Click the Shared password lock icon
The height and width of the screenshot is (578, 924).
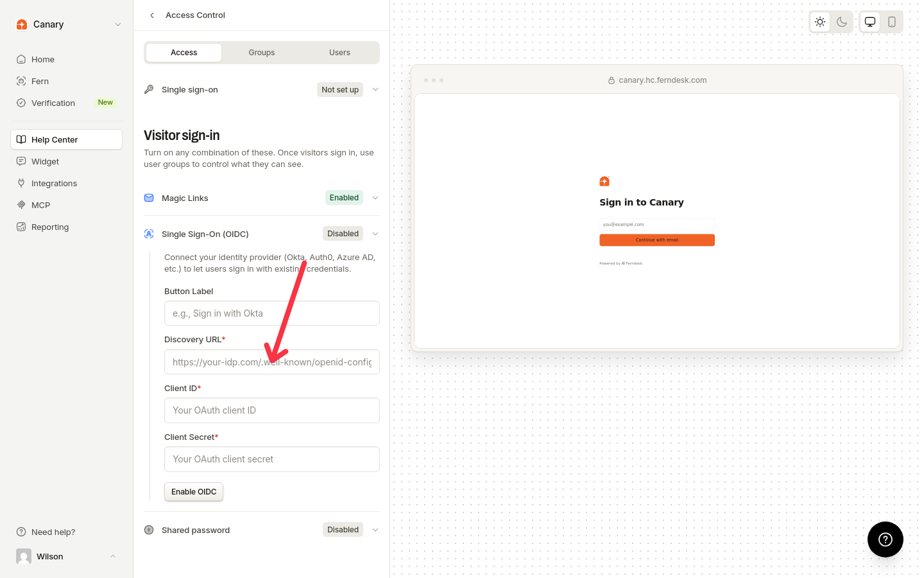(149, 530)
